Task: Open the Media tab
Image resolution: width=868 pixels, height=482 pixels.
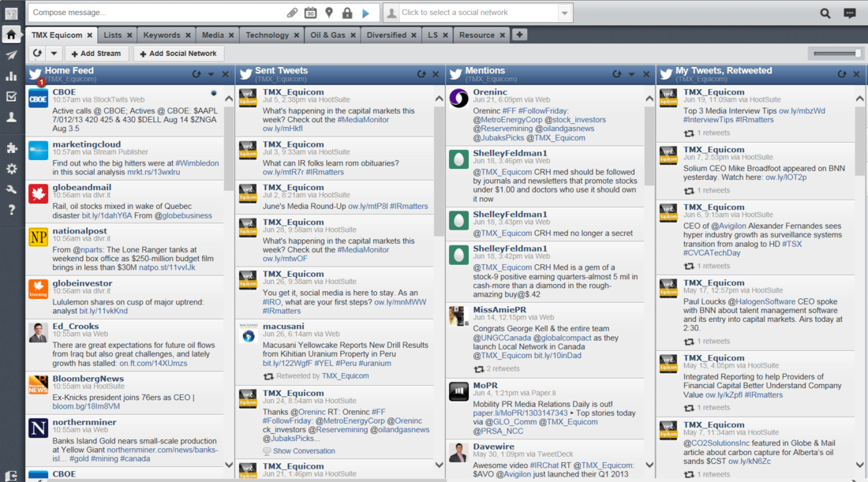Action: pos(212,35)
